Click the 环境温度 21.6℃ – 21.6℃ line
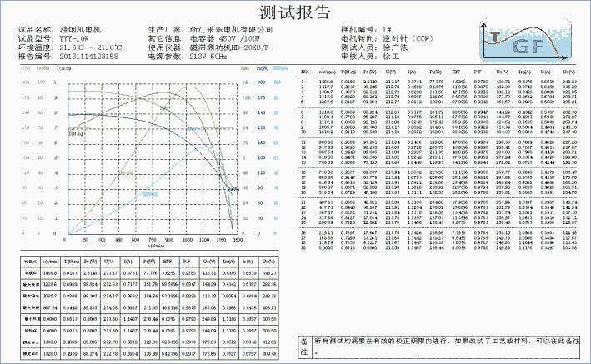The width and height of the screenshot is (591, 364). coord(70,47)
